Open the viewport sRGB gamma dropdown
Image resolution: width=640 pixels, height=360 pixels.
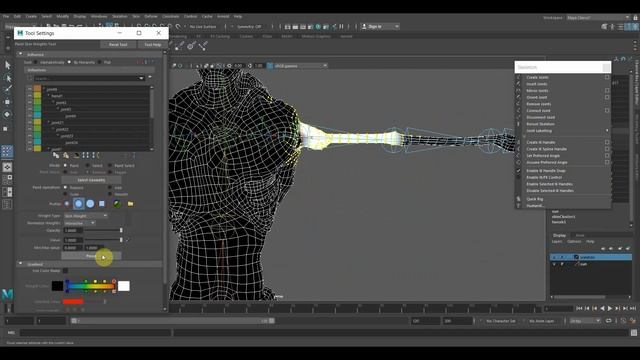pos(300,66)
